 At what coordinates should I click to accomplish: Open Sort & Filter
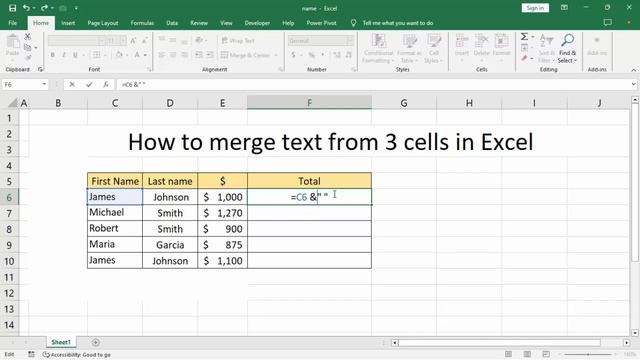[x=547, y=49]
